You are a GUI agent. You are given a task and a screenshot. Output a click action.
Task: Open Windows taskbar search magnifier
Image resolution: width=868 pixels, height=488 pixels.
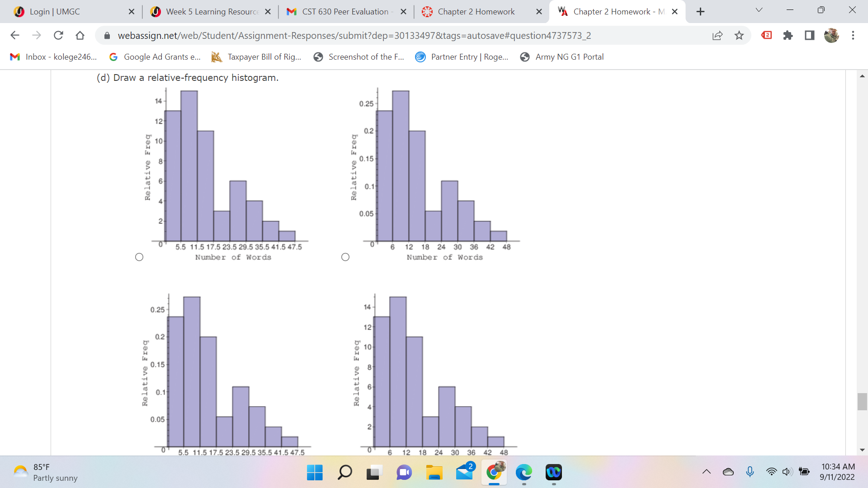click(x=345, y=473)
